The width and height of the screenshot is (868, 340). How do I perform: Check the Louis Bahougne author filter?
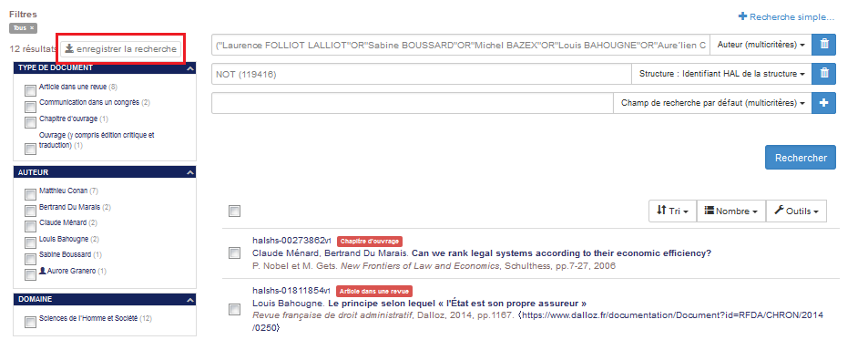tap(31, 242)
